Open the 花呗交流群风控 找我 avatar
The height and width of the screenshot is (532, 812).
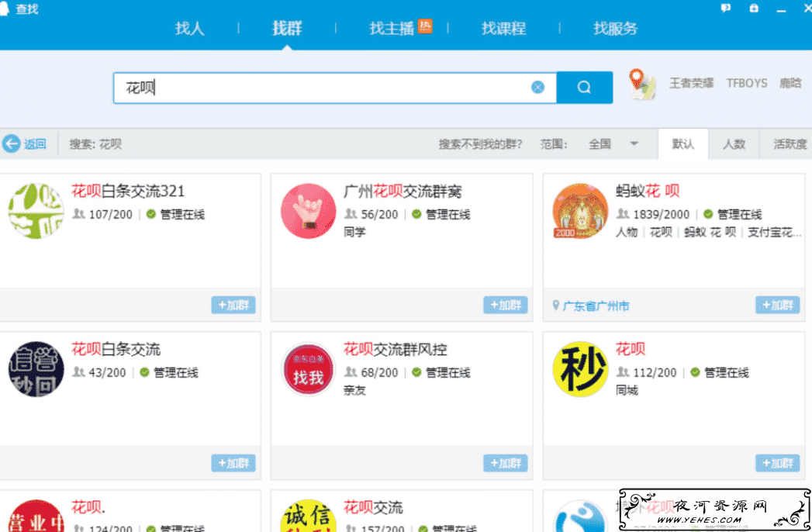click(308, 369)
